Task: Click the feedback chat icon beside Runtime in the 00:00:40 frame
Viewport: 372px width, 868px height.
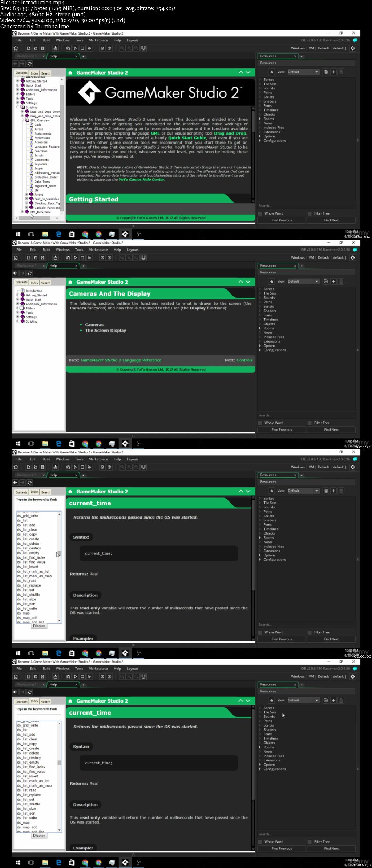Action: (355, 40)
